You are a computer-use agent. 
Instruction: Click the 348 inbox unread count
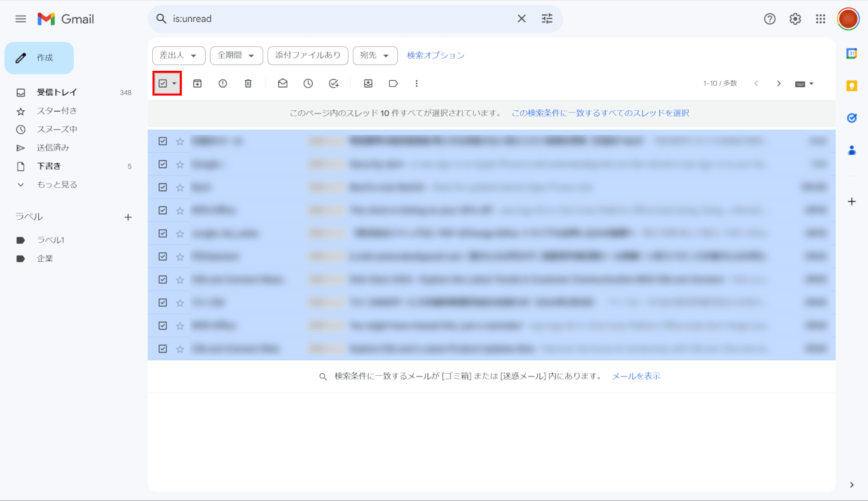pyautogui.click(x=125, y=93)
